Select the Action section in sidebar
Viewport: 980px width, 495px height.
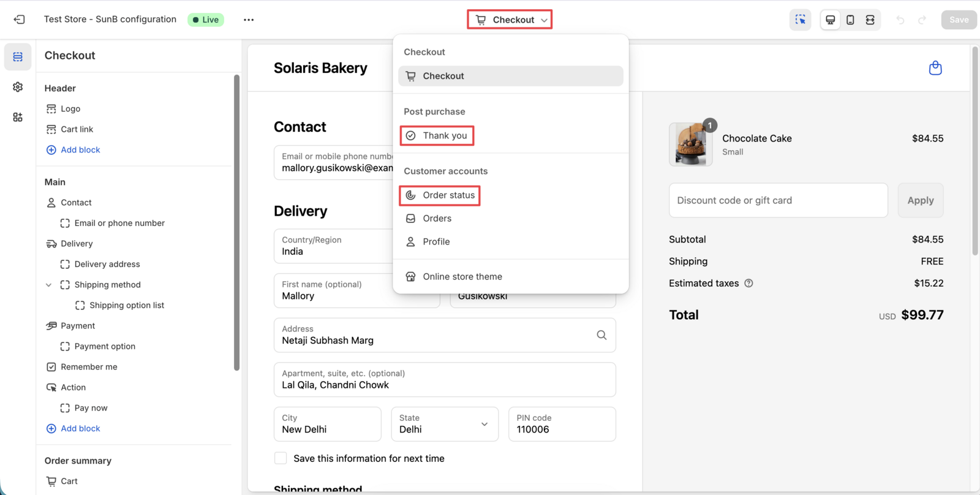pyautogui.click(x=73, y=387)
